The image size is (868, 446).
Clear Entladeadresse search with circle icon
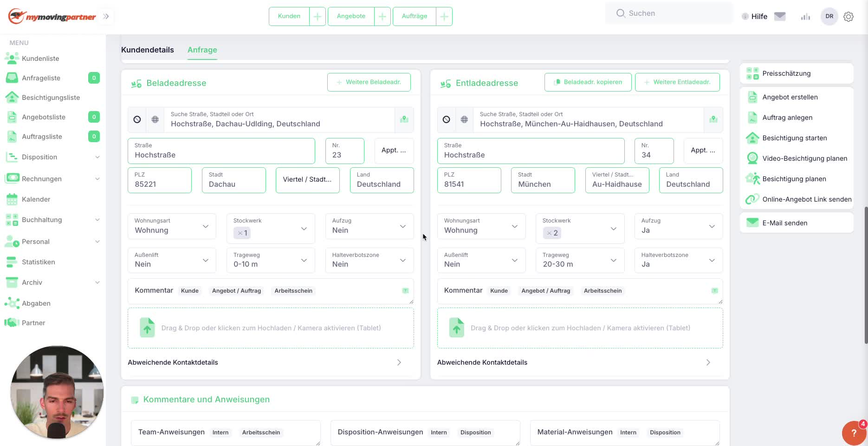click(x=446, y=119)
